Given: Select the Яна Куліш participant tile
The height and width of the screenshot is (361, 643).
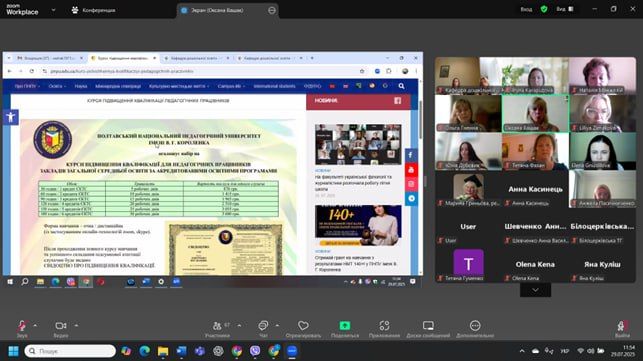Looking at the screenshot, I should [602, 265].
